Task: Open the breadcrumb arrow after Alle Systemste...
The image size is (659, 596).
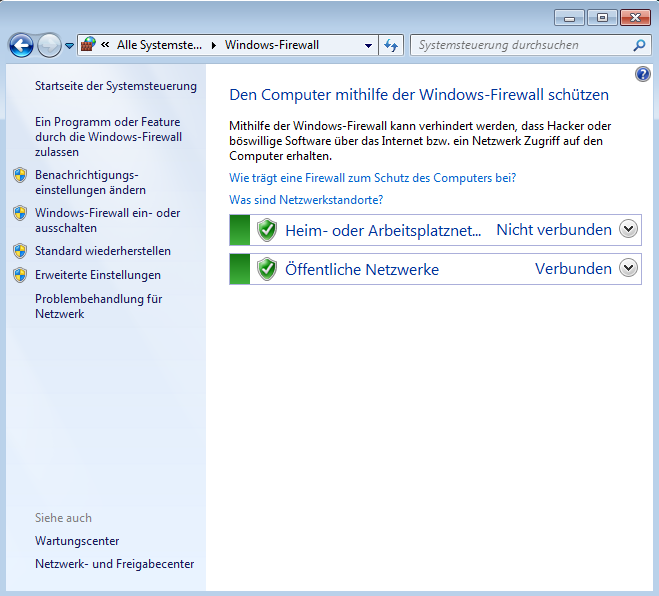Action: point(214,45)
